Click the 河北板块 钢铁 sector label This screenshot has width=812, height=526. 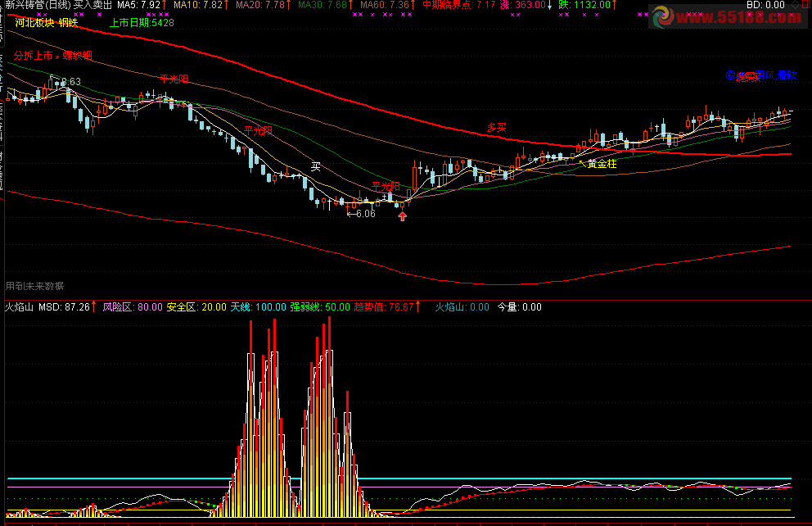[x=46, y=23]
